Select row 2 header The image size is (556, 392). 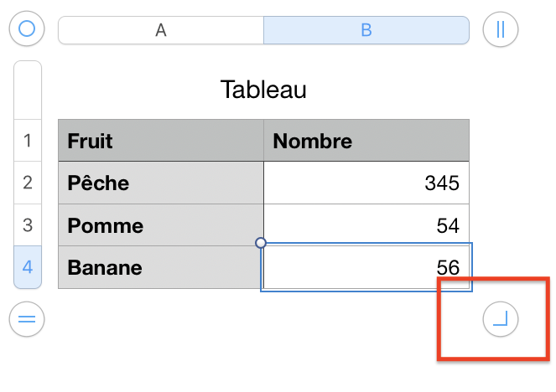(28, 183)
